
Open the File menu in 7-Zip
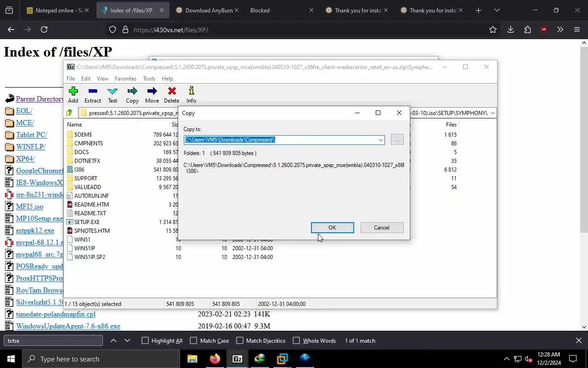click(71, 79)
